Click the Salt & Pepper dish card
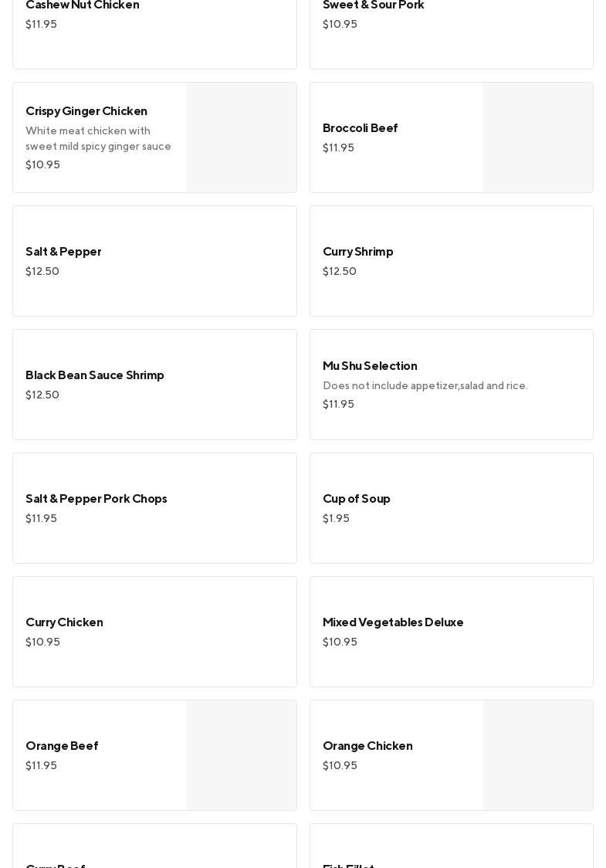 154,261
